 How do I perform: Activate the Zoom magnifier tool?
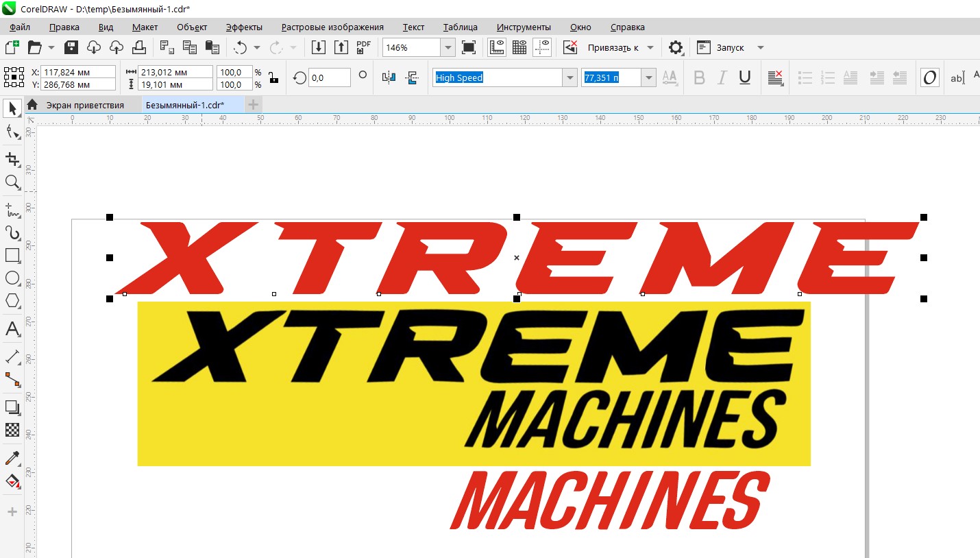(x=12, y=182)
